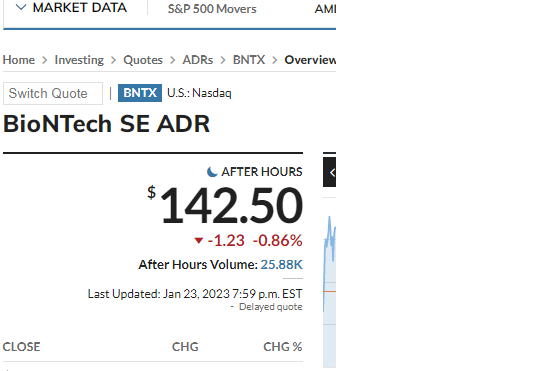This screenshot has width=540, height=371.
Task: Go to the Home breadcrumb link
Action: (19, 60)
